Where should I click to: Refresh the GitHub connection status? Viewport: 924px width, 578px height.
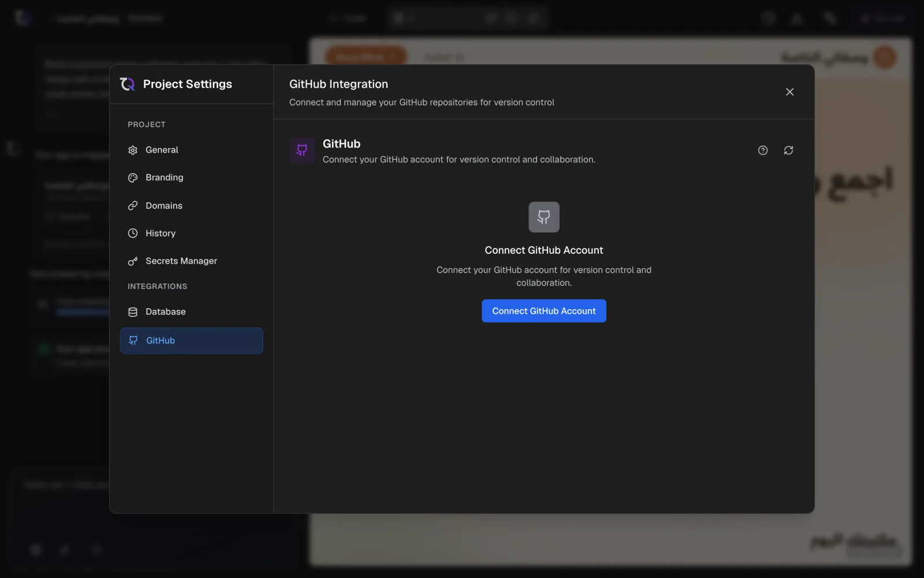[788, 150]
